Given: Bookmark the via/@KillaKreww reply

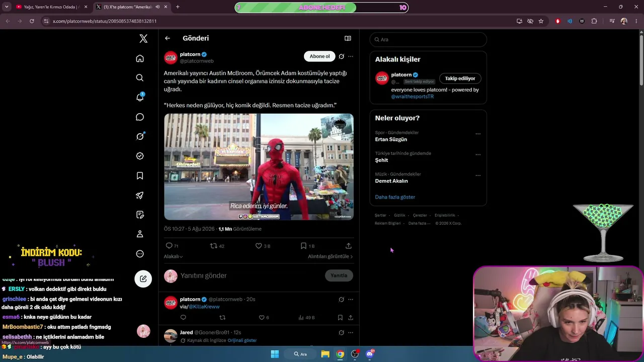Looking at the screenshot, I should pos(340,318).
